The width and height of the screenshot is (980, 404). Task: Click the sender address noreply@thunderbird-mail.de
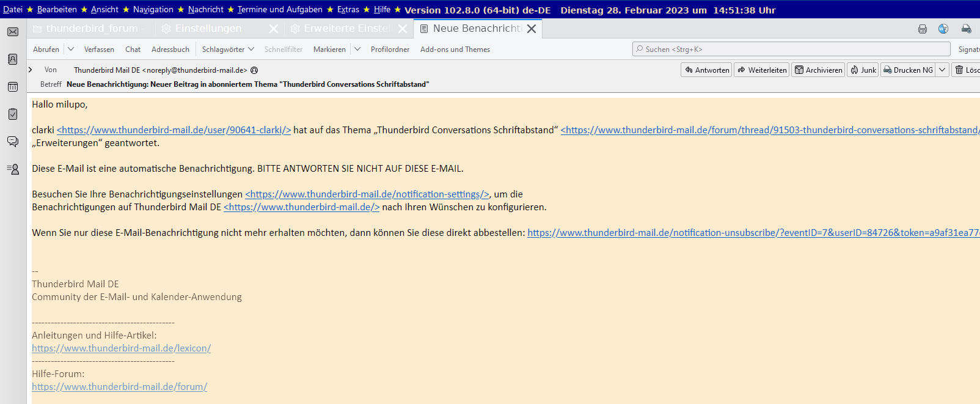click(161, 70)
